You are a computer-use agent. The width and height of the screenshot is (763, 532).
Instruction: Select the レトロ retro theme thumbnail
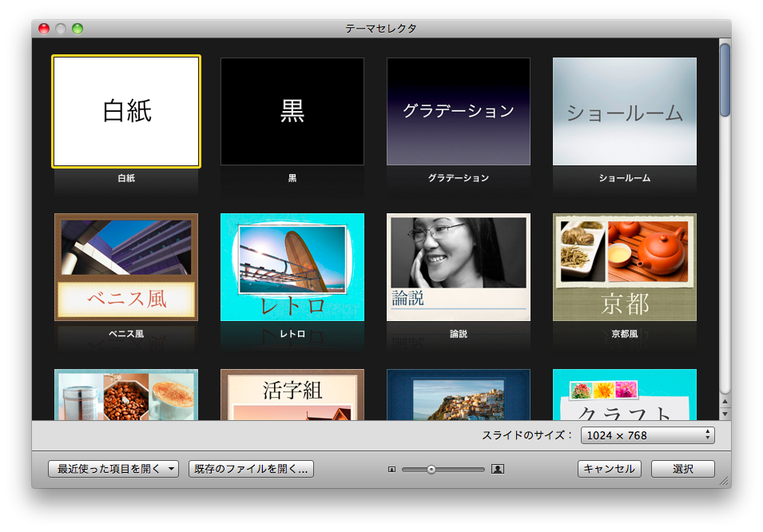[x=292, y=268]
